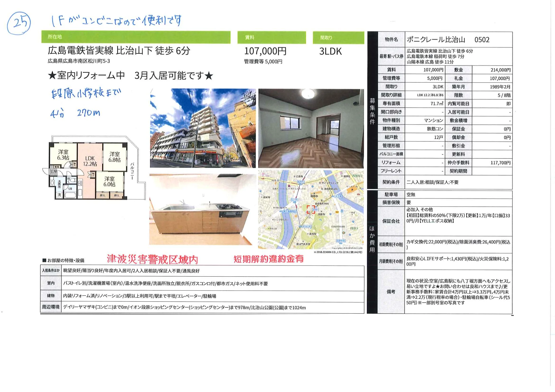This screenshot has height=392, width=555.
Task: Click the red marker frame on the map
Action: point(311,210)
